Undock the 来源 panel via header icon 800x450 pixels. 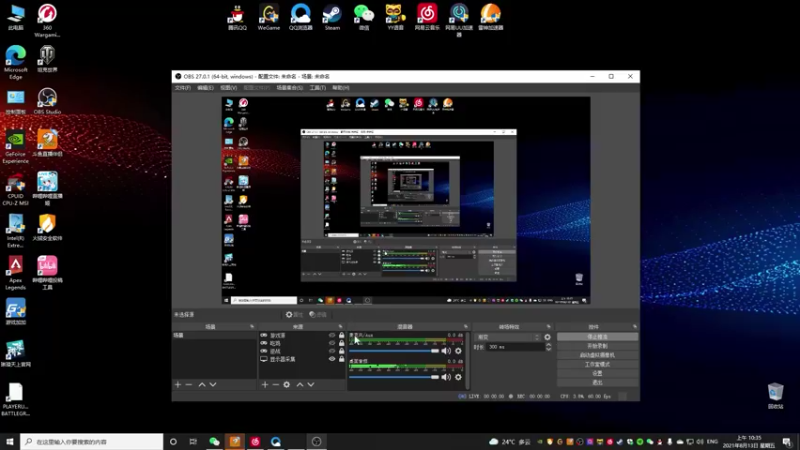click(x=340, y=327)
